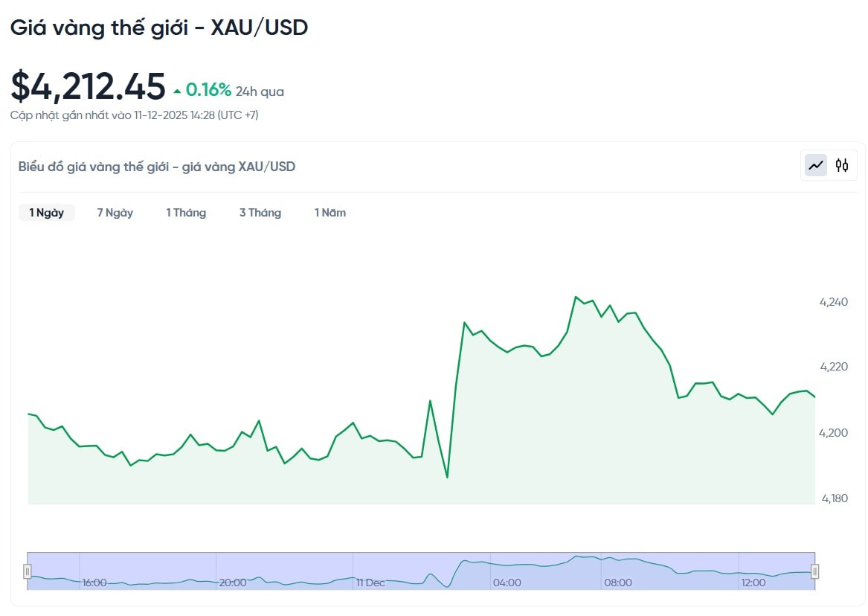Select the 11 Dec marker in navigator
This screenshot has width=868, height=616.
pyautogui.click(x=370, y=583)
